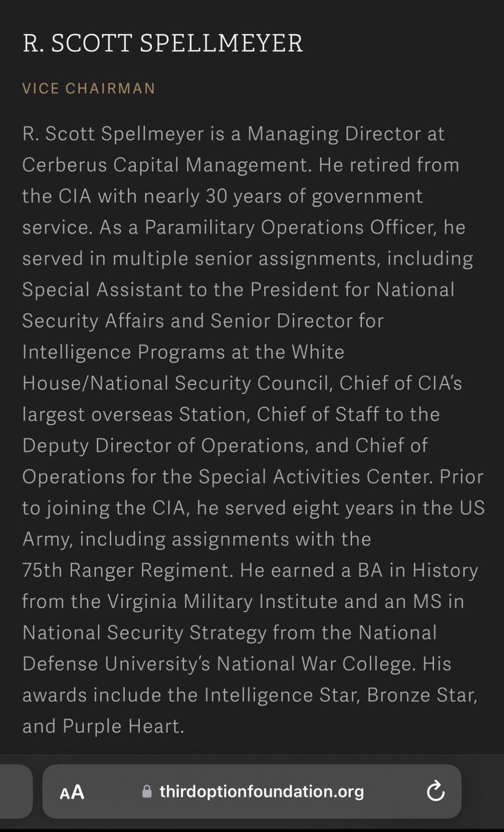Screen dimensions: 504x832
Task: Select the thirdoptionfoundation.org URL text
Action: pyautogui.click(x=261, y=792)
